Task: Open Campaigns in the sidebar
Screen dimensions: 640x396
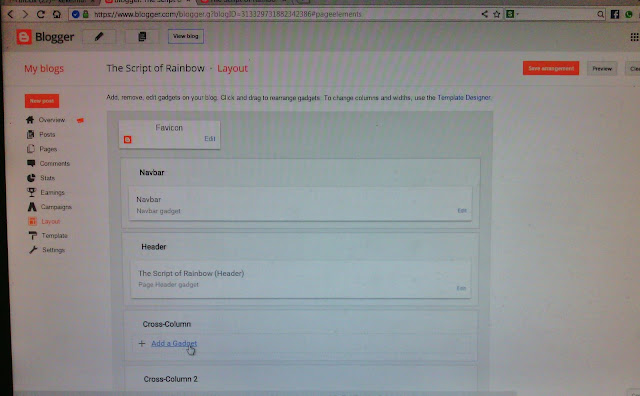Action: 56,207
